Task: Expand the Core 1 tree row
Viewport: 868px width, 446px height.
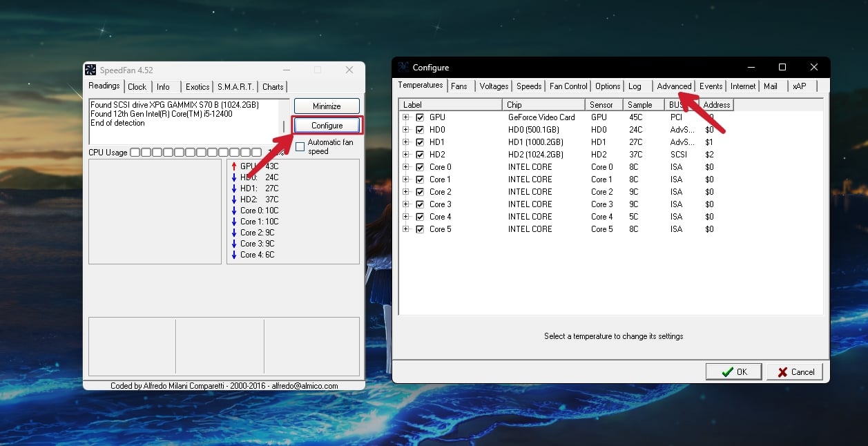Action: pyautogui.click(x=406, y=180)
